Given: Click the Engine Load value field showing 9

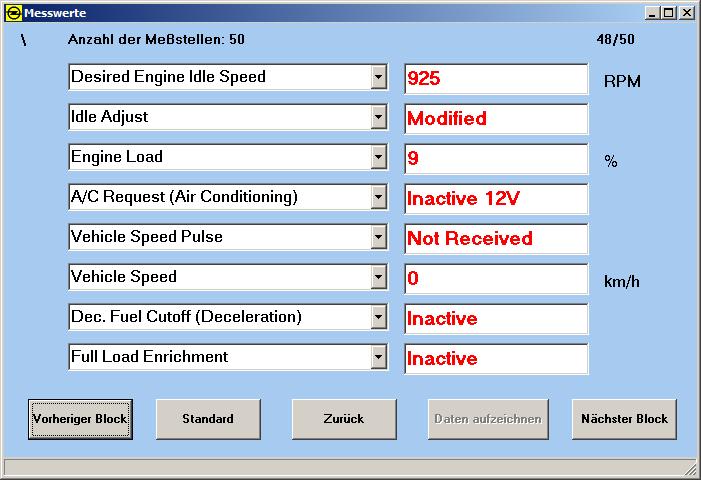Looking at the screenshot, I should pyautogui.click(x=496, y=159).
